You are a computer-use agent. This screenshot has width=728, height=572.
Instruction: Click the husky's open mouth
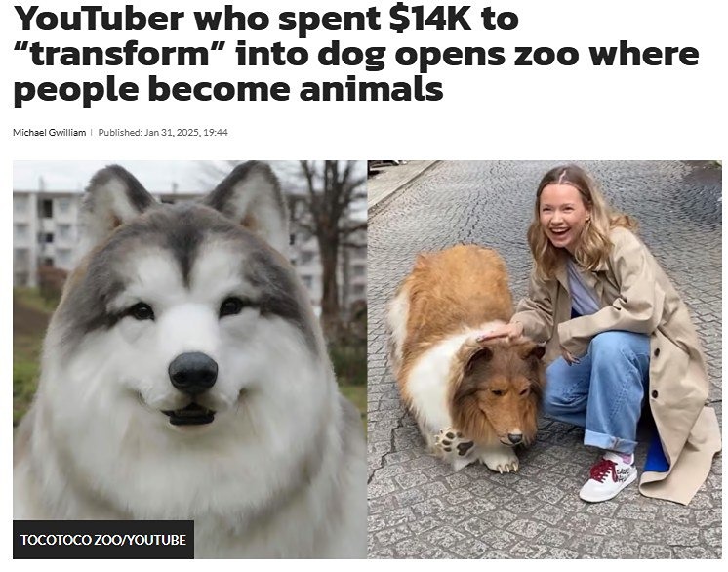[x=188, y=414]
